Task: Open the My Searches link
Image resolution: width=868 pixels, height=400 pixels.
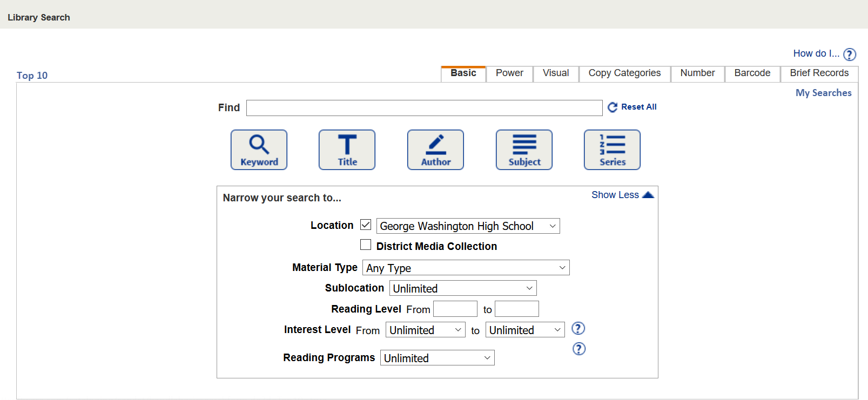Action: coord(823,93)
